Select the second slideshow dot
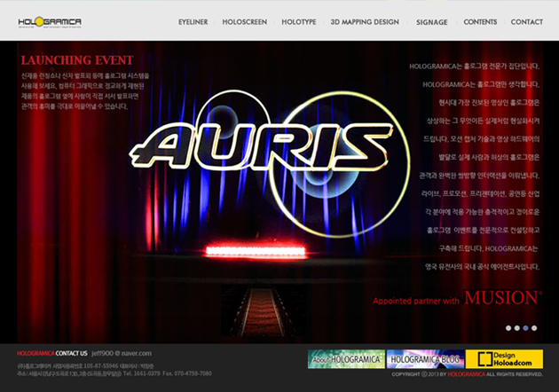Viewport: 559px width, 392px height. pos(517,328)
